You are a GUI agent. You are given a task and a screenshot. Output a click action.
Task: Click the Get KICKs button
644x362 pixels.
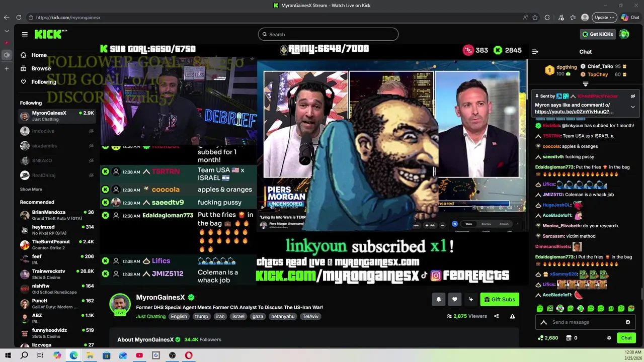(598, 34)
